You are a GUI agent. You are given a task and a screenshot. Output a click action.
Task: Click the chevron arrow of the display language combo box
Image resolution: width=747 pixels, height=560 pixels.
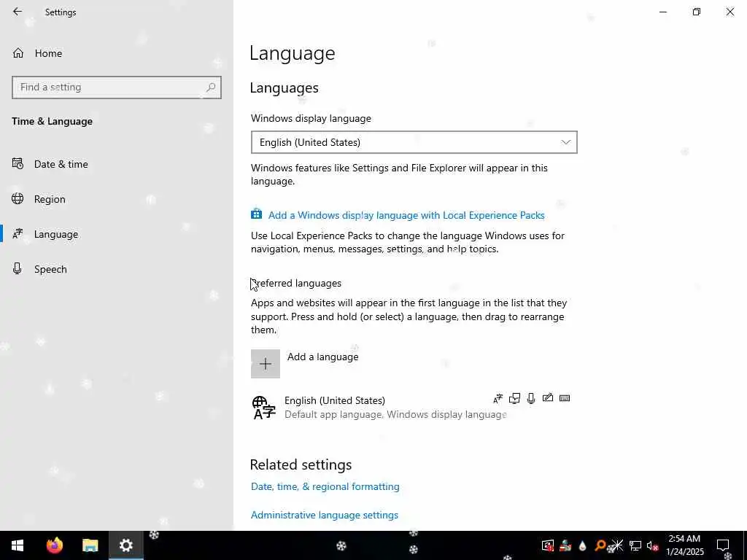(x=565, y=142)
